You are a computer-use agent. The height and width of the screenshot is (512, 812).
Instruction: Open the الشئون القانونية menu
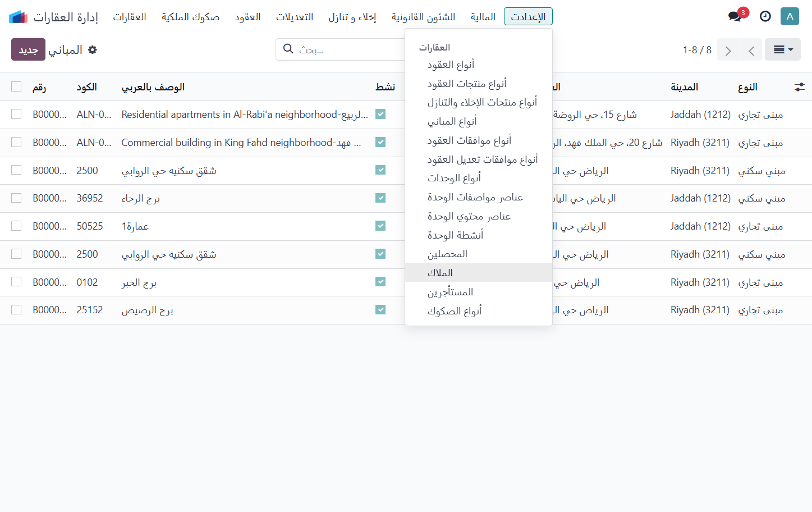423,17
